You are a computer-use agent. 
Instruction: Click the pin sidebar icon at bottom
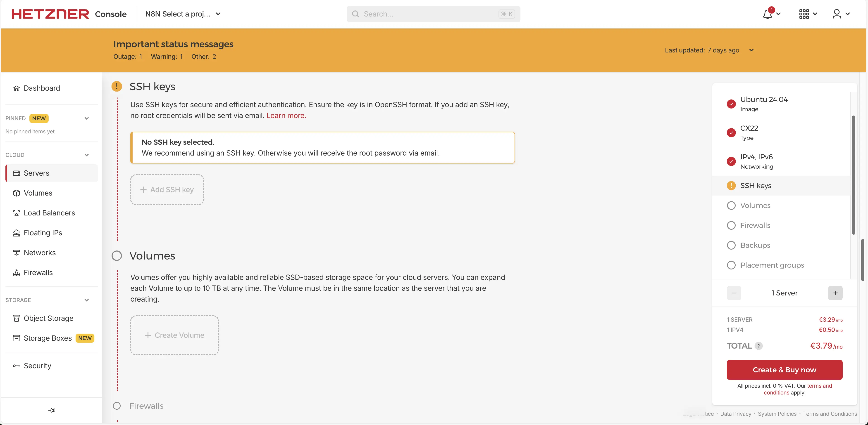tap(52, 410)
